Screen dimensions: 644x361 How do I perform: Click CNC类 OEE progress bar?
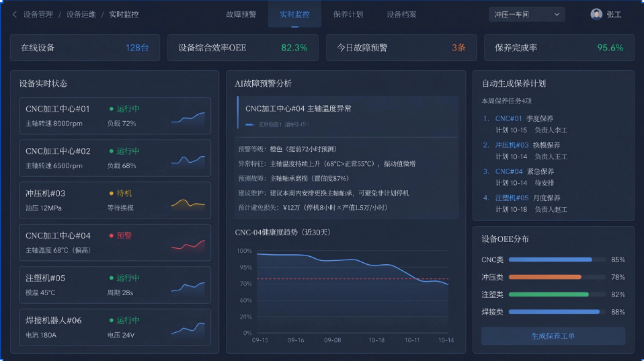(x=557, y=259)
